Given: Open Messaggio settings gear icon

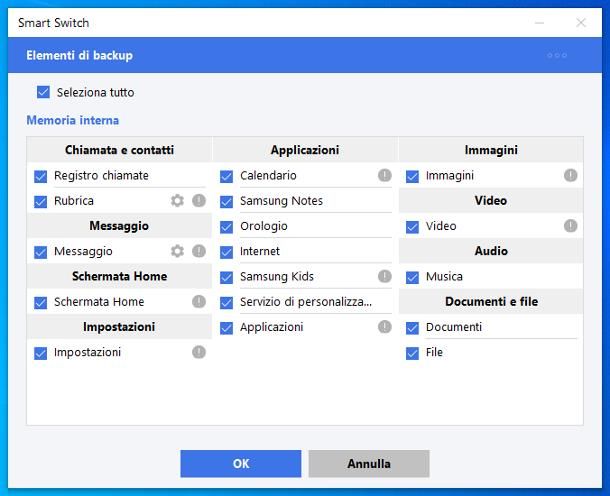Looking at the screenshot, I should (x=177, y=251).
